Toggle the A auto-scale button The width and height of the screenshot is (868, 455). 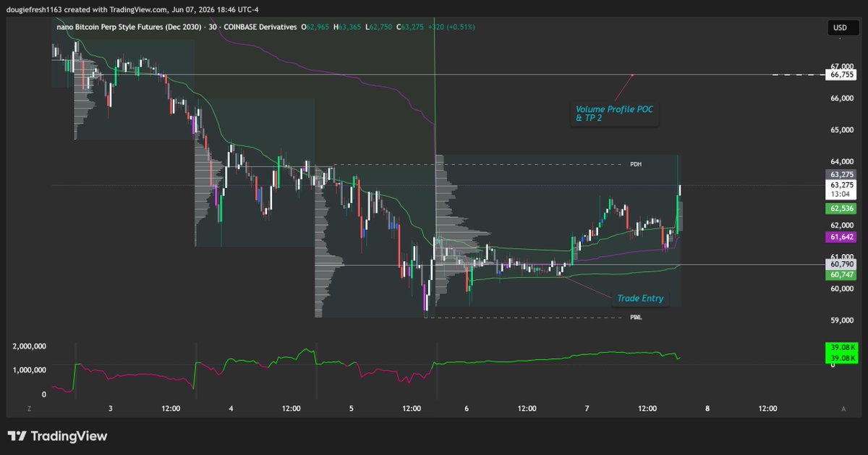[843, 409]
